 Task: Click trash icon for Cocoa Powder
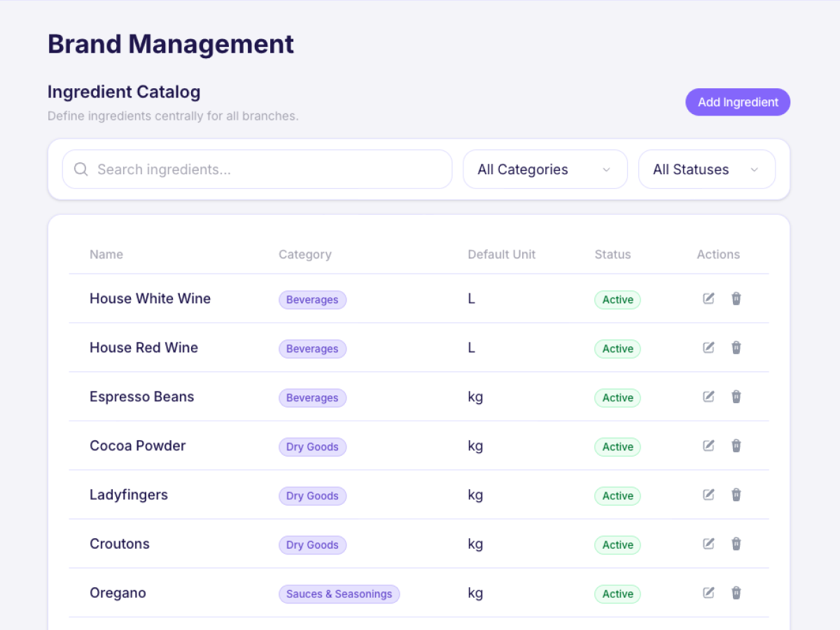tap(736, 446)
